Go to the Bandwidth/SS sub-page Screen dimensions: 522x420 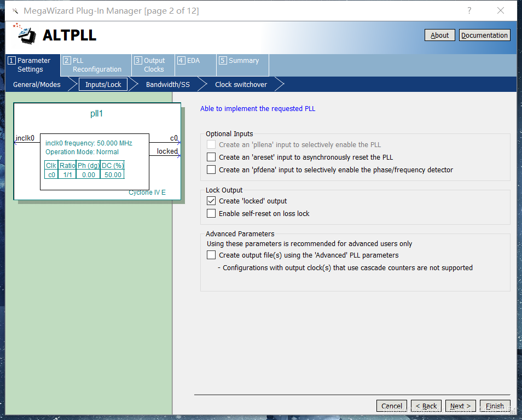[x=168, y=85]
